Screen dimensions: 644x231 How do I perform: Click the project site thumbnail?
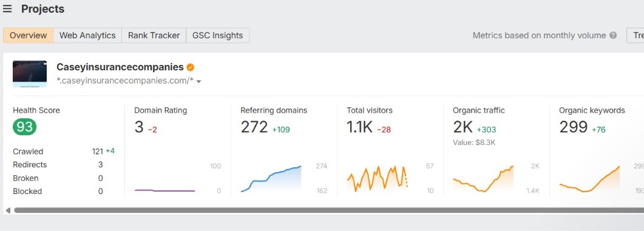click(30, 74)
